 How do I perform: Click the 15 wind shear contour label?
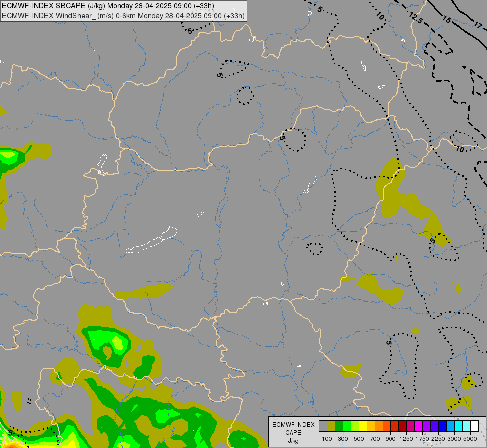(x=446, y=19)
